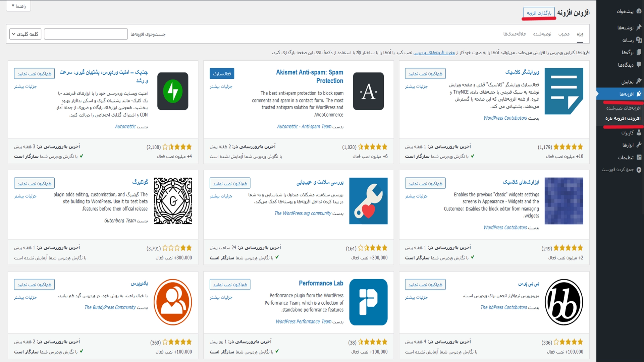644x362 pixels.
Task: Select the علاقه‌مندی‌ها favorites tab
Action: tap(515, 34)
